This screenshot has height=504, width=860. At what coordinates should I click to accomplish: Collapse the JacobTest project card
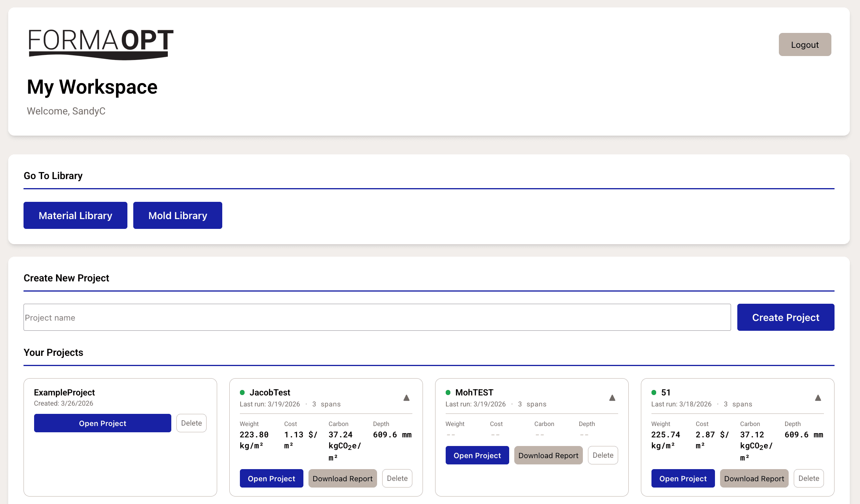tap(406, 397)
